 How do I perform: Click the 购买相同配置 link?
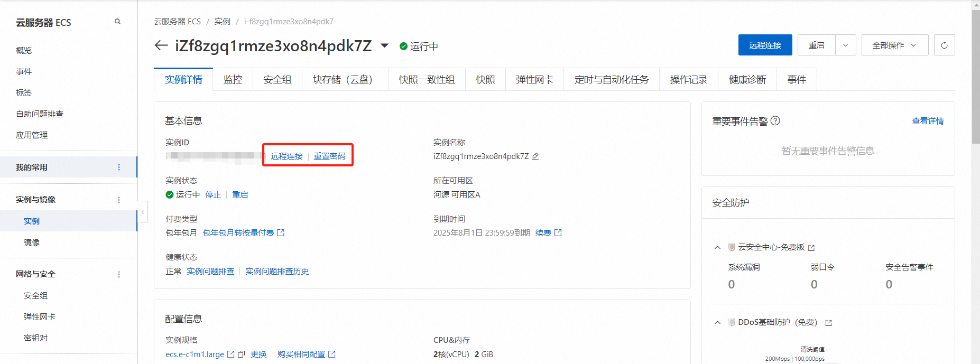pos(301,354)
